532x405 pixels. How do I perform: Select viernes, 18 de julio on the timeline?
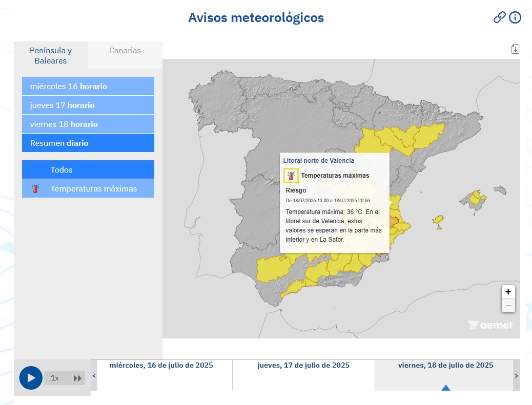445,365
